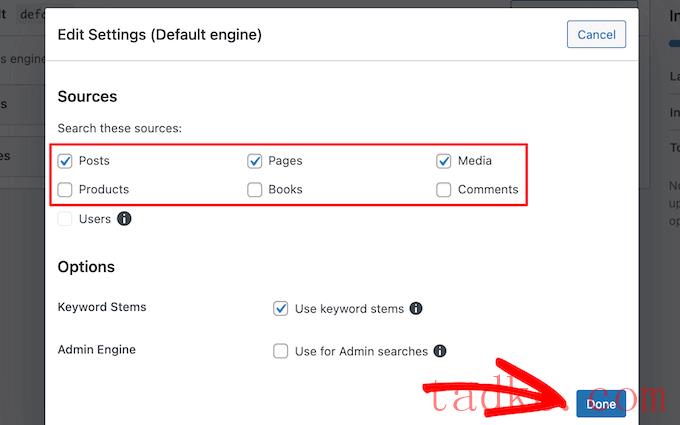This screenshot has width=680, height=425.
Task: Disable the Pages source checkbox
Action: tap(255, 160)
